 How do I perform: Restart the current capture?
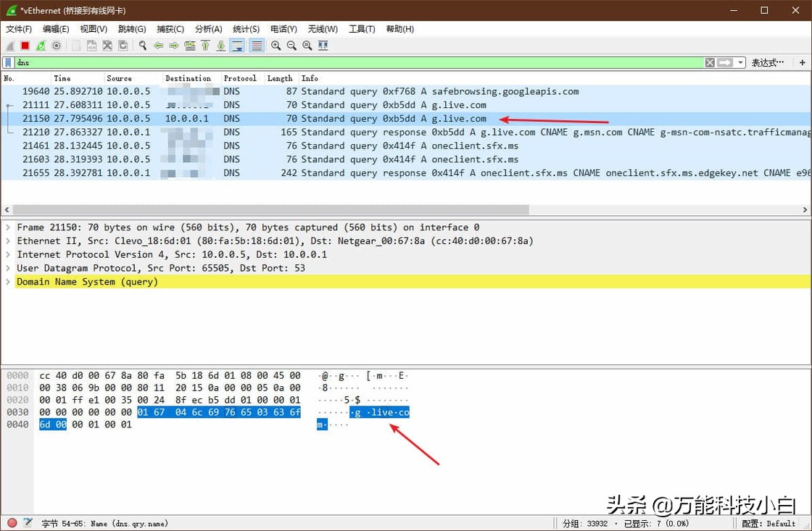pos(41,46)
